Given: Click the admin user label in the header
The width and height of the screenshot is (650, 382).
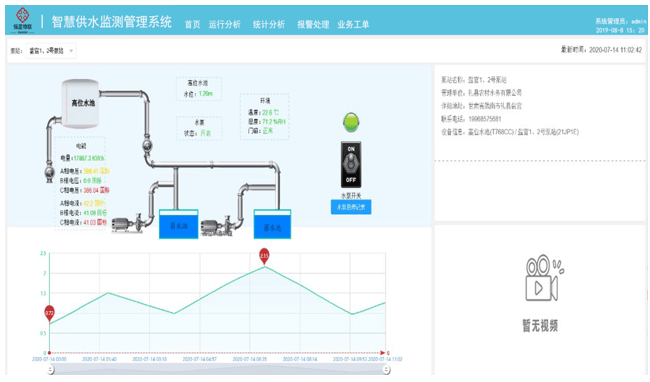Looking at the screenshot, I should click(621, 21).
